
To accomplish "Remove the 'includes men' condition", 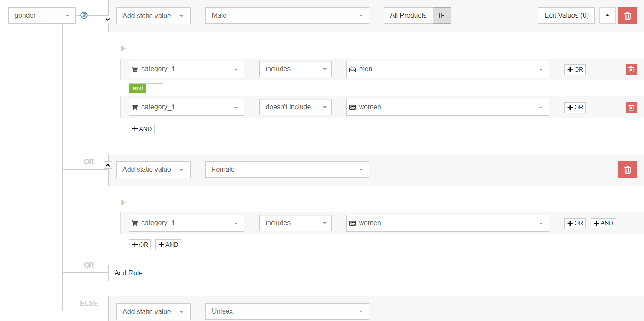I will [x=631, y=69].
